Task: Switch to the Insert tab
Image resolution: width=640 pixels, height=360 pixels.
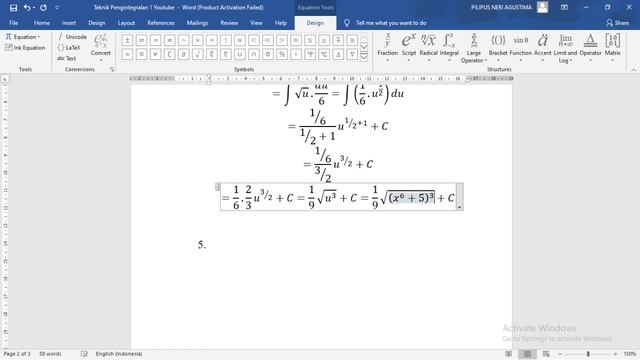Action: (69, 23)
